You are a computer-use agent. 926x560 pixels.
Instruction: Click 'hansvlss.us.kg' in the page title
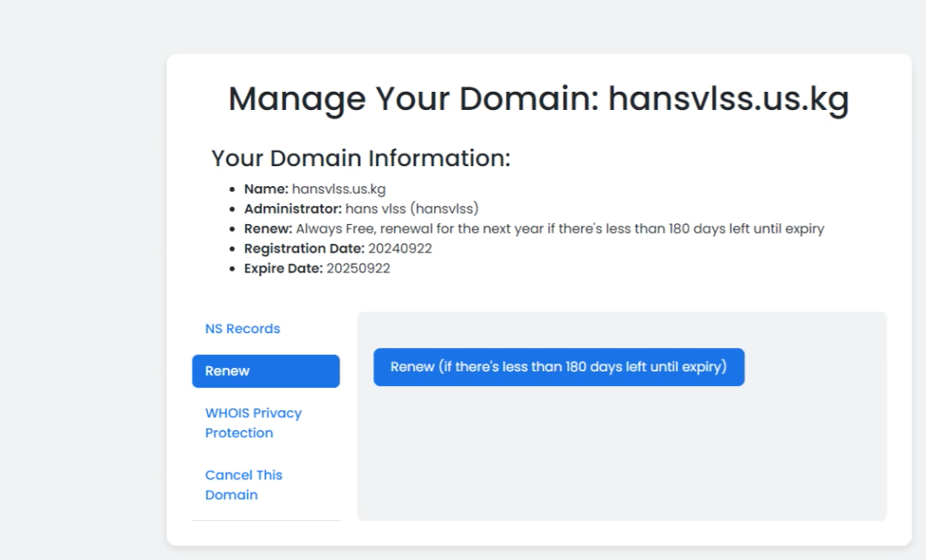(728, 100)
